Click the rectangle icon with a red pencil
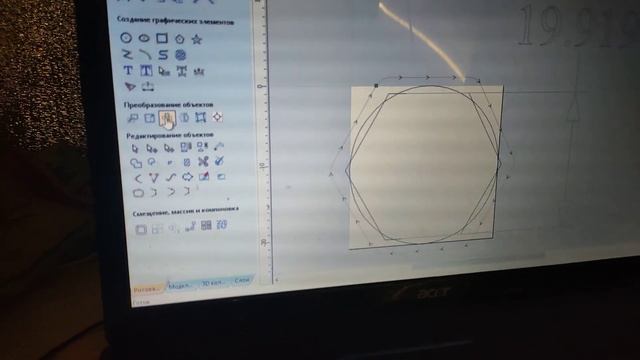640x360 pixels. click(204, 176)
